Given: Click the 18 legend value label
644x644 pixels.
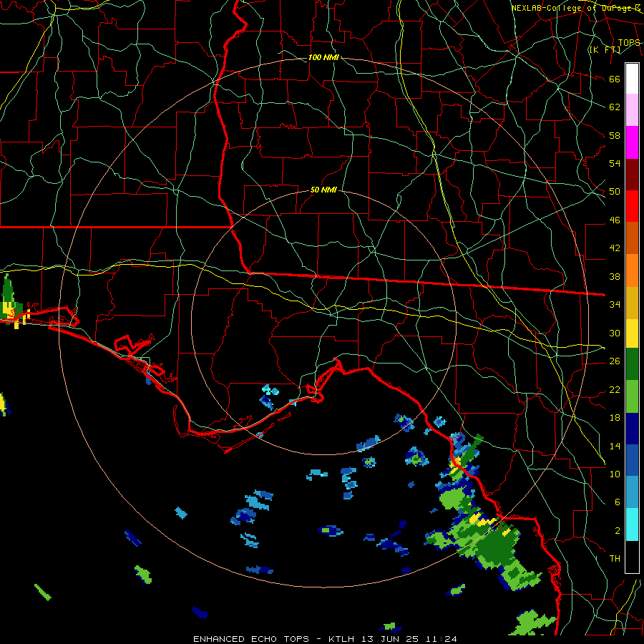Looking at the screenshot, I should pos(615,418).
